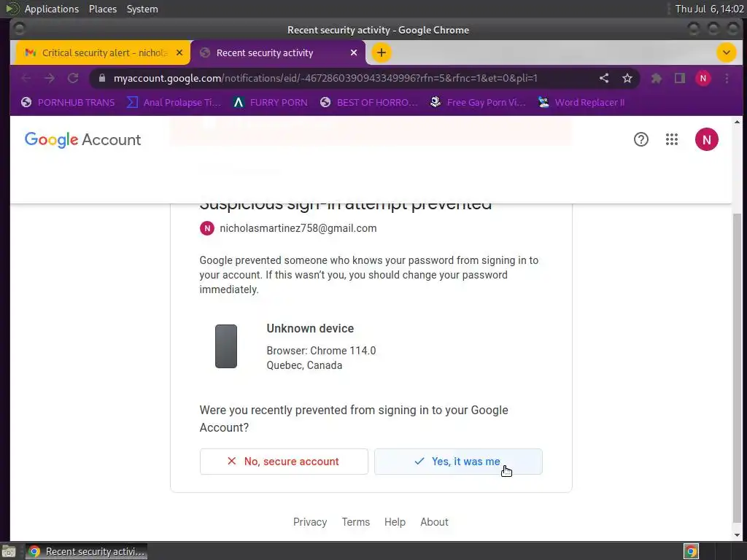This screenshot has width=747, height=560.
Task: Toggle the Chrome side panel icon
Action: (x=680, y=78)
